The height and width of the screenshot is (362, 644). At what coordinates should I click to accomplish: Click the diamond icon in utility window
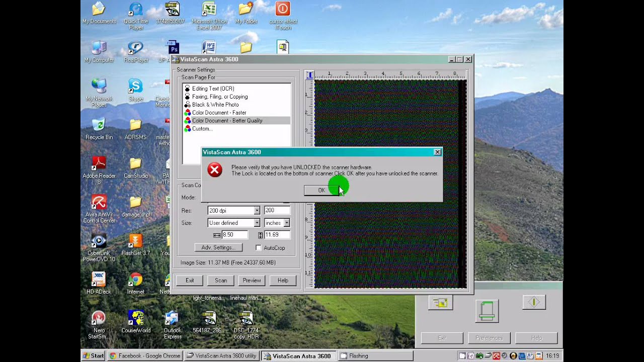(534, 302)
